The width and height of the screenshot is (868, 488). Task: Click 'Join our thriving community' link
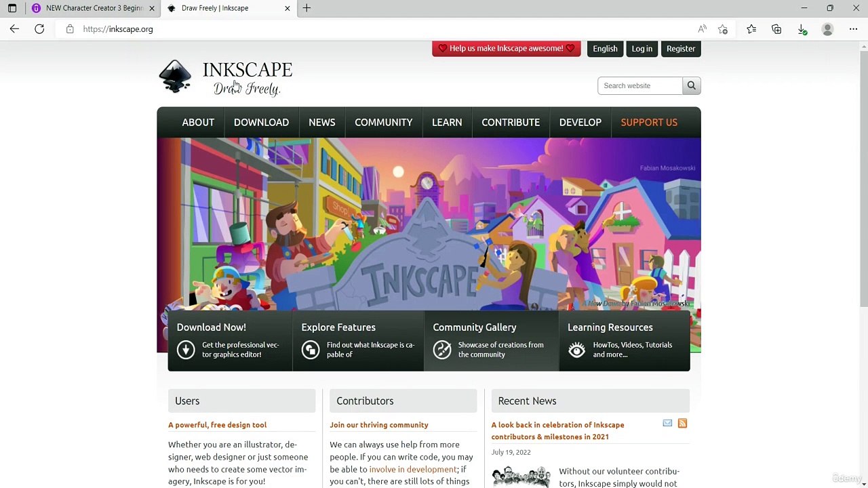pyautogui.click(x=379, y=425)
